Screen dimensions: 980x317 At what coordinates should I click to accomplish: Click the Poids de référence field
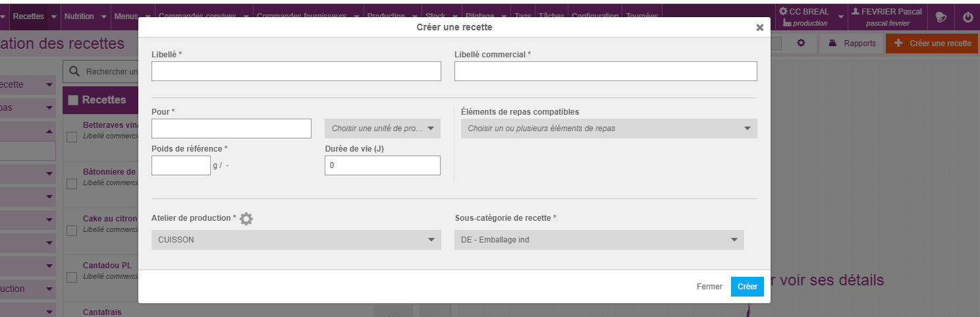[181, 165]
